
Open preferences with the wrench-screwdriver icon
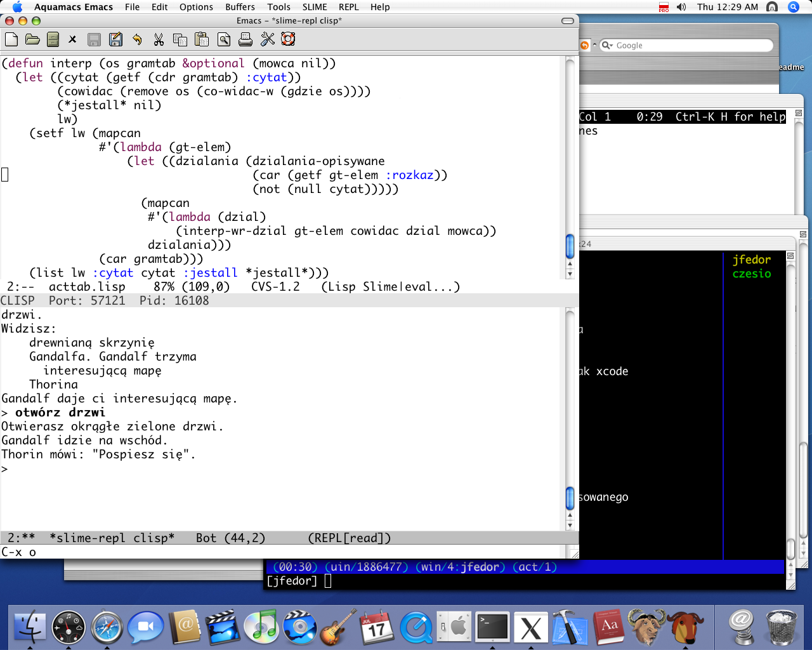click(x=268, y=39)
